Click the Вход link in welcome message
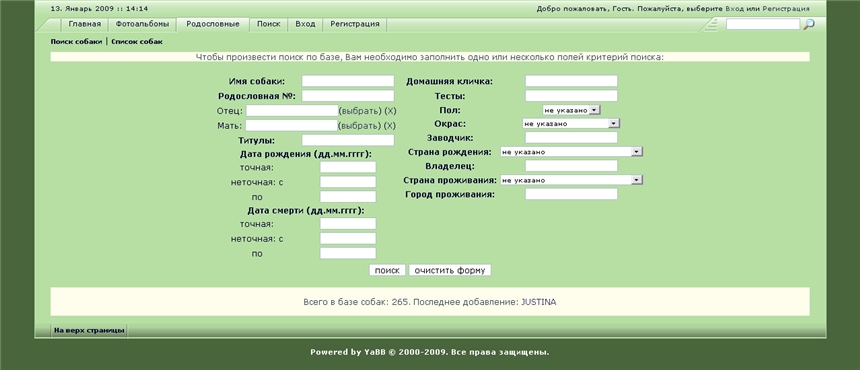 733,9
